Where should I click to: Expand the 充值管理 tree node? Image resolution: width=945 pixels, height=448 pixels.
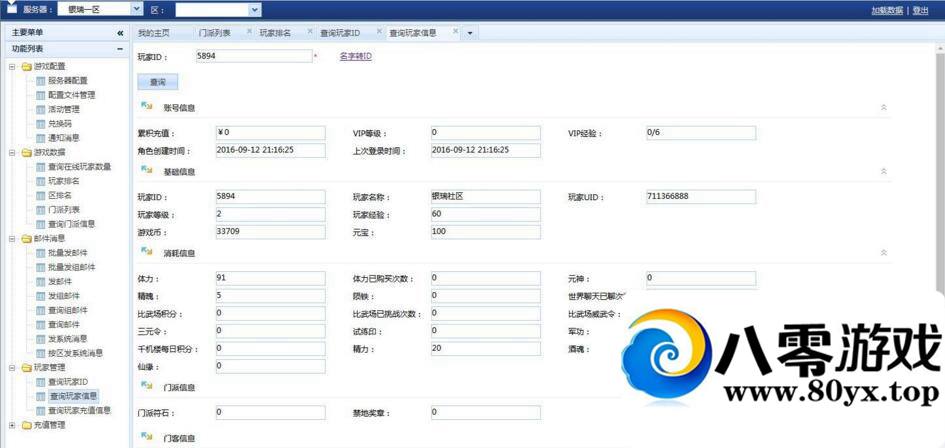coord(13,425)
